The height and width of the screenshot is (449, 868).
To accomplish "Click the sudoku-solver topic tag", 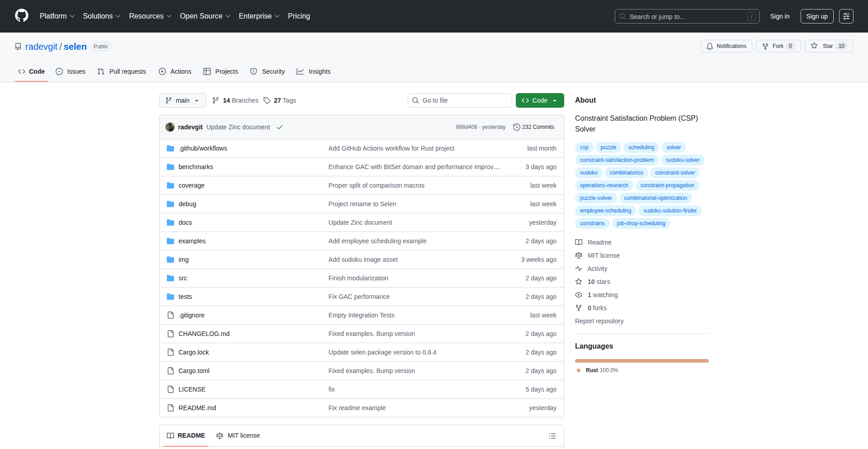I will [x=683, y=160].
